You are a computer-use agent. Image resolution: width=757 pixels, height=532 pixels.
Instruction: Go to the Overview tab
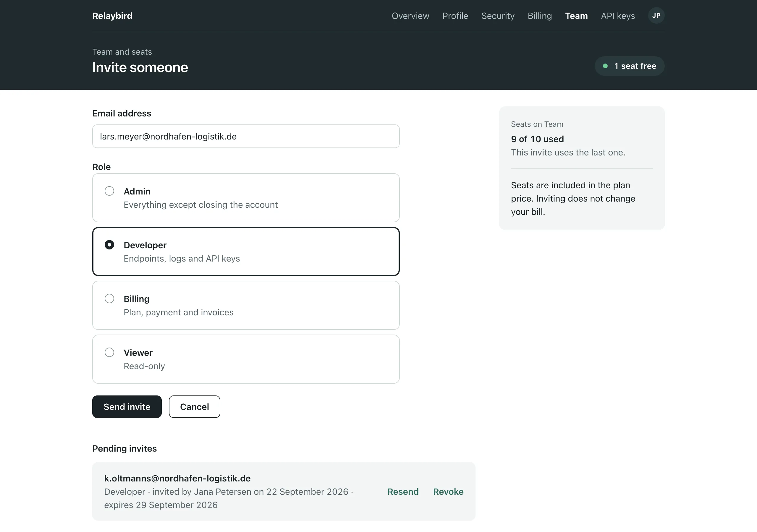(410, 16)
